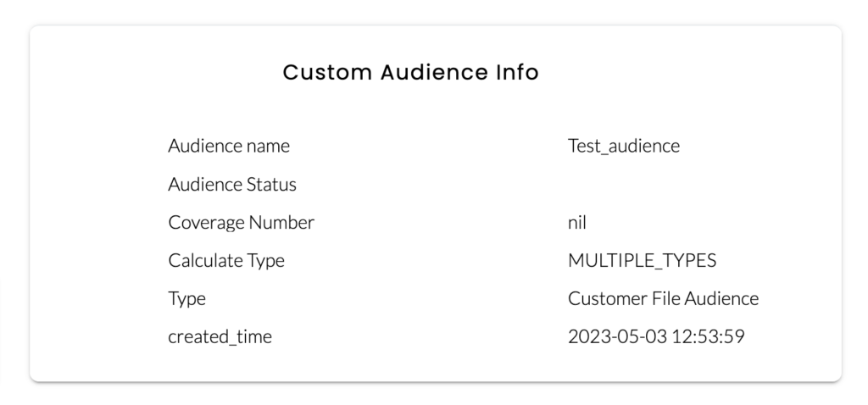Select the created_time label

point(220,336)
